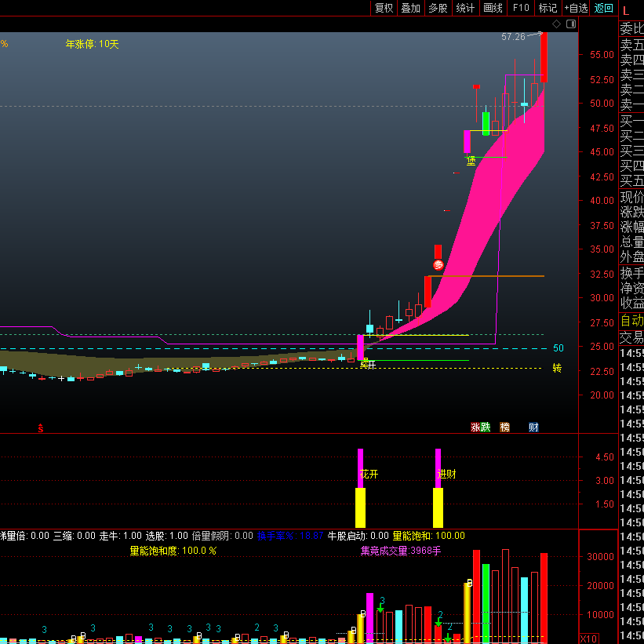Activate the 画线 drawing tools
644x644 pixels.
point(493,8)
